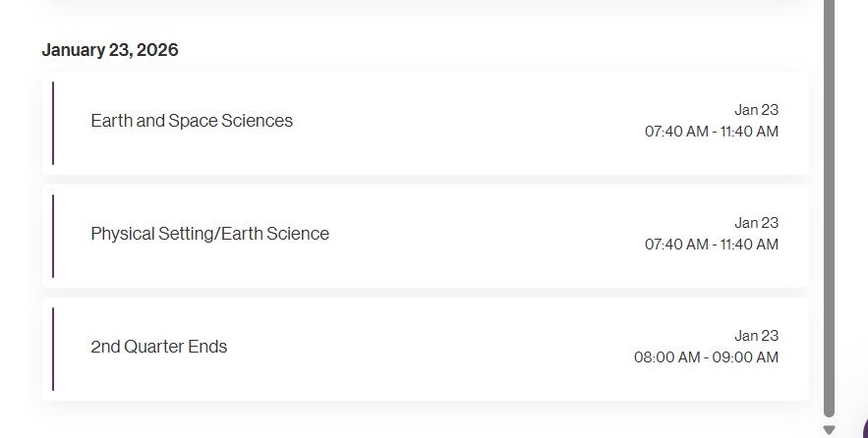
Task: Click the purple bar beside Earth and Space Sciences
Action: pyautogui.click(x=53, y=123)
